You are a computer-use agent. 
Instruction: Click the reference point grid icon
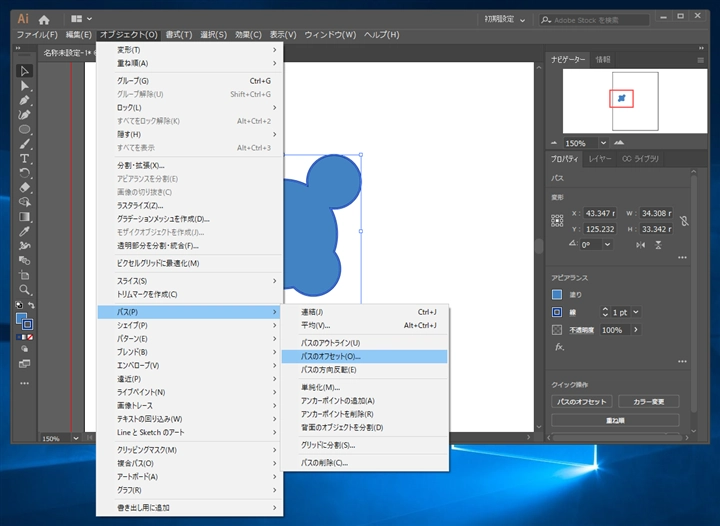pos(557,221)
